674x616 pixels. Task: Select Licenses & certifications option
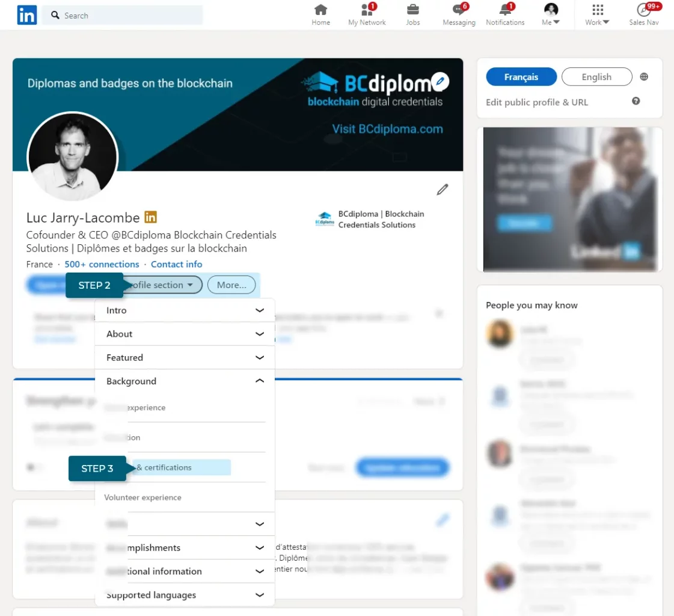coord(182,467)
